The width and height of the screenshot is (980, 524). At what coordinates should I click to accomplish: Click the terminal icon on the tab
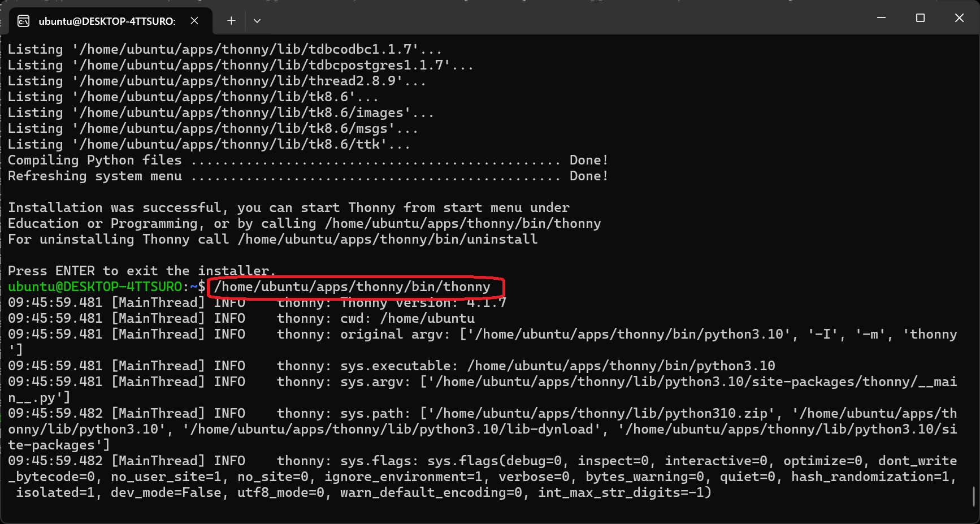[24, 21]
